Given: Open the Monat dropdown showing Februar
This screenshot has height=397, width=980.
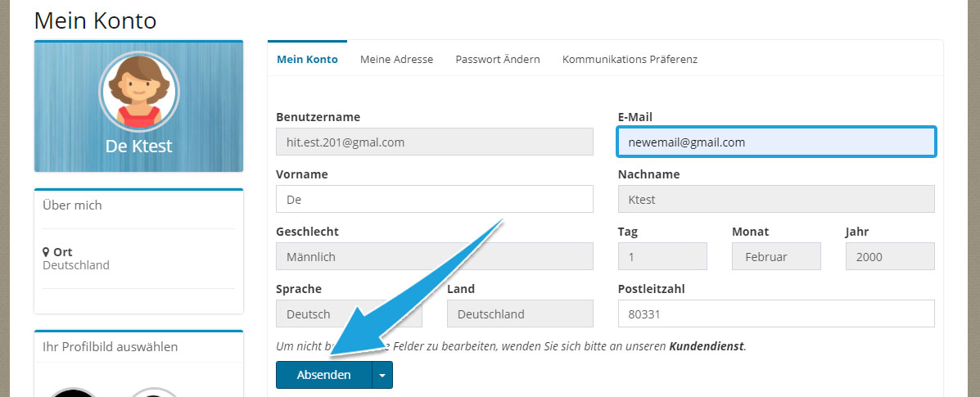Looking at the screenshot, I should pos(776,256).
